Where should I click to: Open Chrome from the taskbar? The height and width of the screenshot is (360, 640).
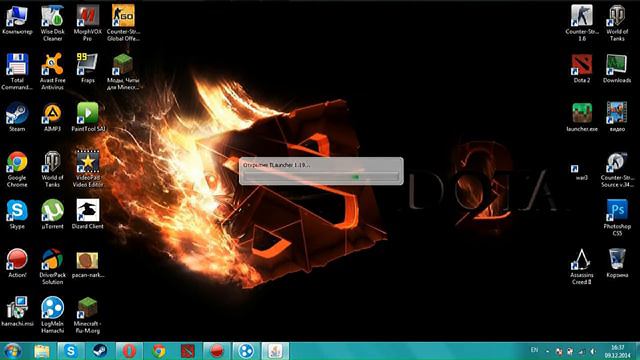click(158, 351)
